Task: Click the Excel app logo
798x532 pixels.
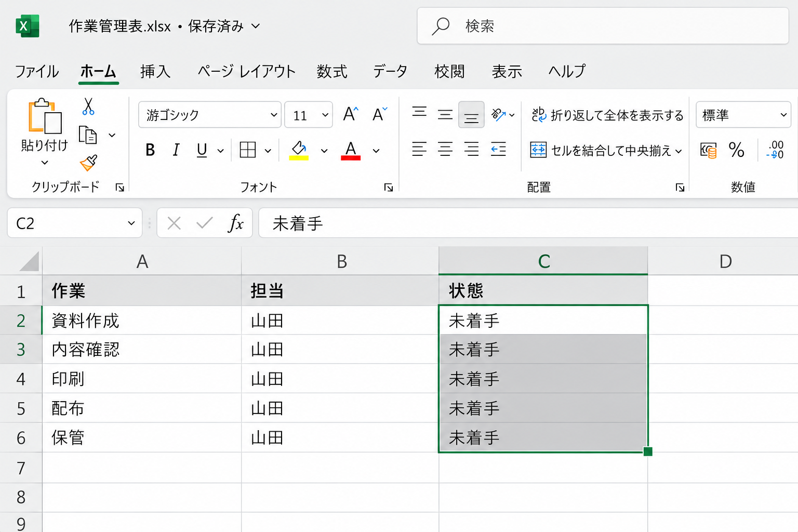Action: pos(28,26)
